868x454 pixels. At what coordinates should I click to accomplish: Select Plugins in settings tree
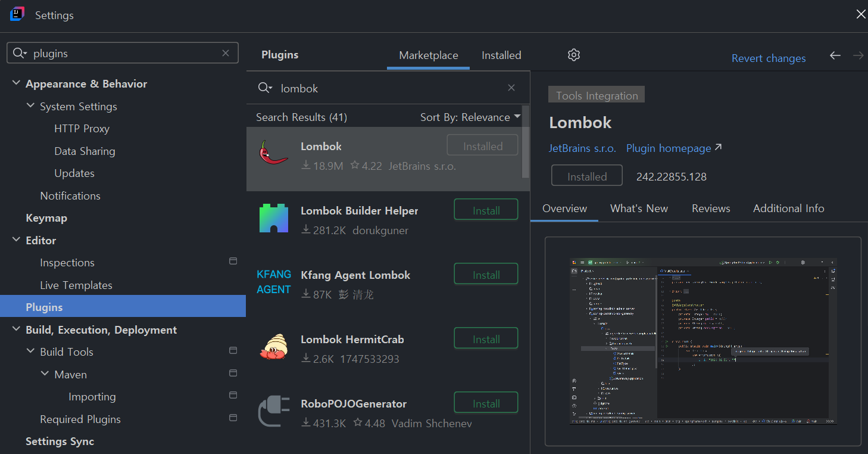click(123, 307)
